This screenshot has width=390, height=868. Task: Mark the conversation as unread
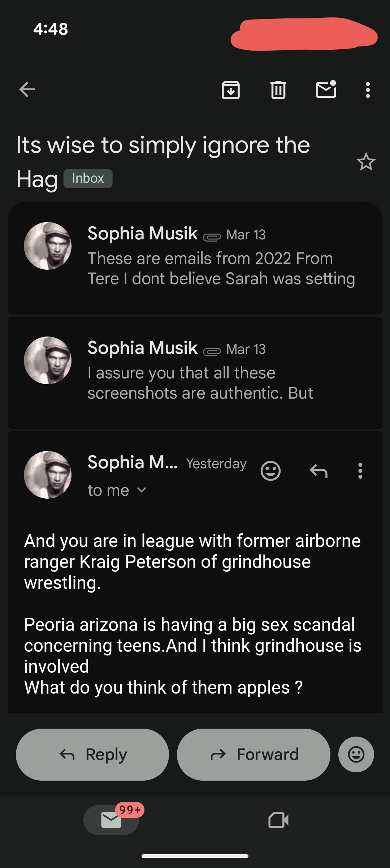[326, 90]
